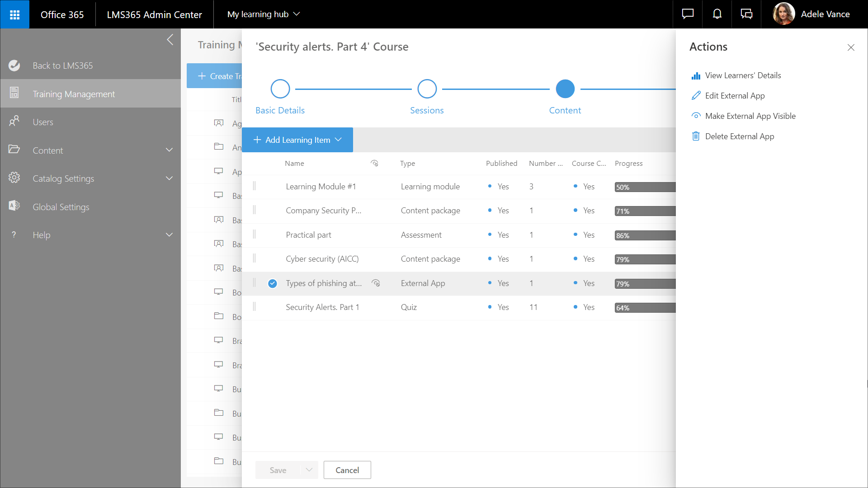This screenshot has width=868, height=488.
Task: Click the Global Settings sidebar icon
Action: pyautogui.click(x=14, y=206)
